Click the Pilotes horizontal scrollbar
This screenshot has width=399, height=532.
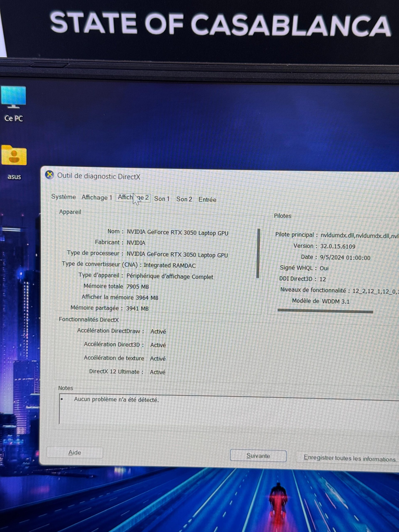[325, 311]
